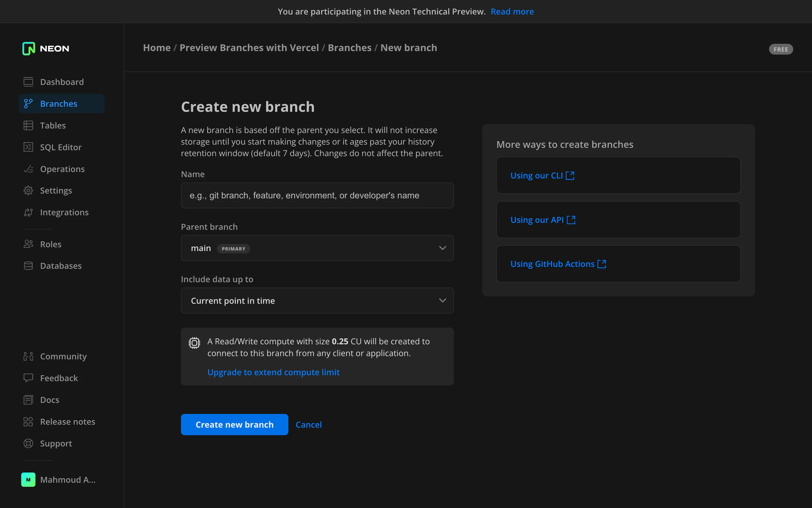Click external link icon beside GitHub Actions
The width and height of the screenshot is (812, 508).
coord(602,264)
